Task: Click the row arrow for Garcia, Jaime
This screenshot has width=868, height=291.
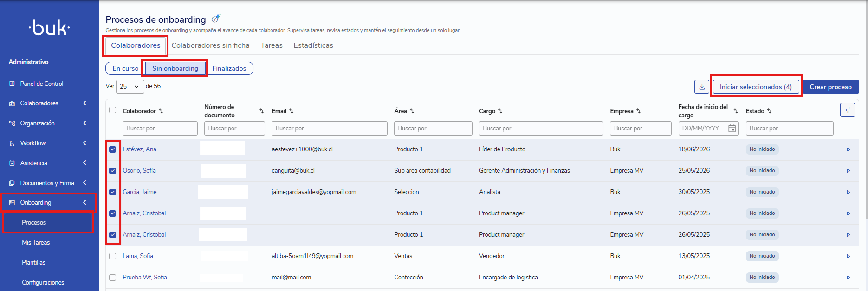Action: (848, 192)
